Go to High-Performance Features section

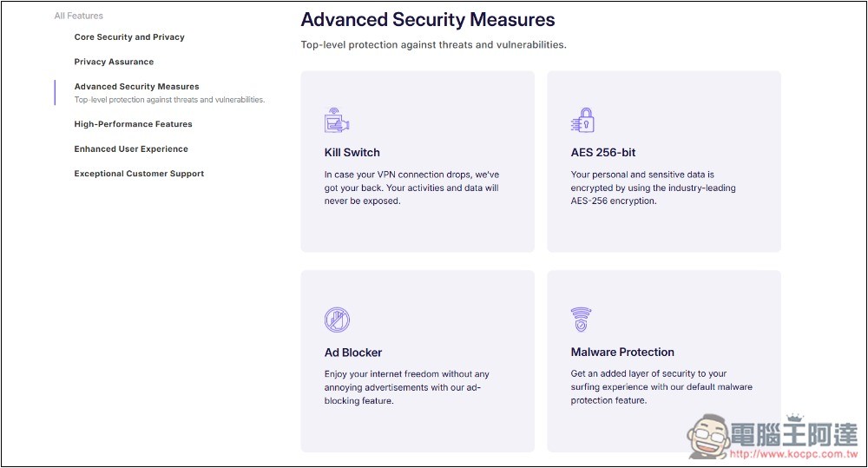click(134, 124)
